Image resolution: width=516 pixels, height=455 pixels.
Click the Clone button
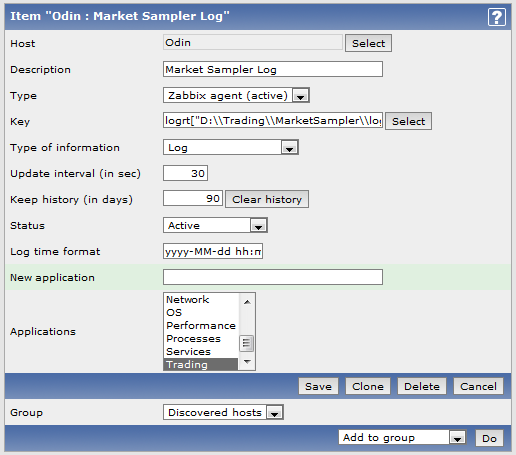pos(368,386)
